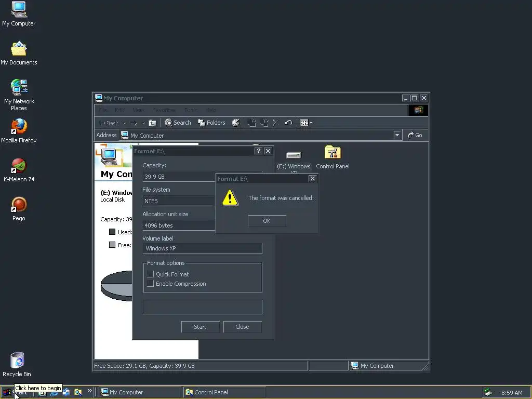Click the Forward arrow toolbar button

pos(134,123)
